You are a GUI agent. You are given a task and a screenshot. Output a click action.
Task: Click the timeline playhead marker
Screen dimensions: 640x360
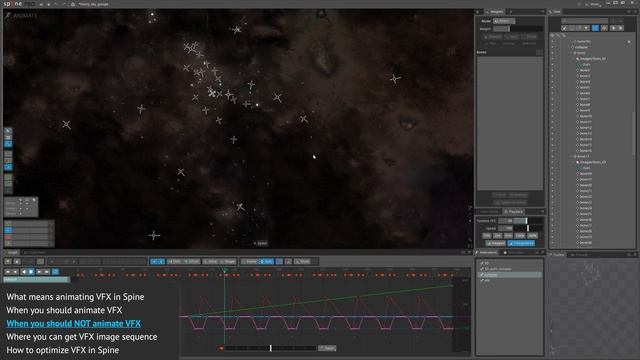click(224, 270)
